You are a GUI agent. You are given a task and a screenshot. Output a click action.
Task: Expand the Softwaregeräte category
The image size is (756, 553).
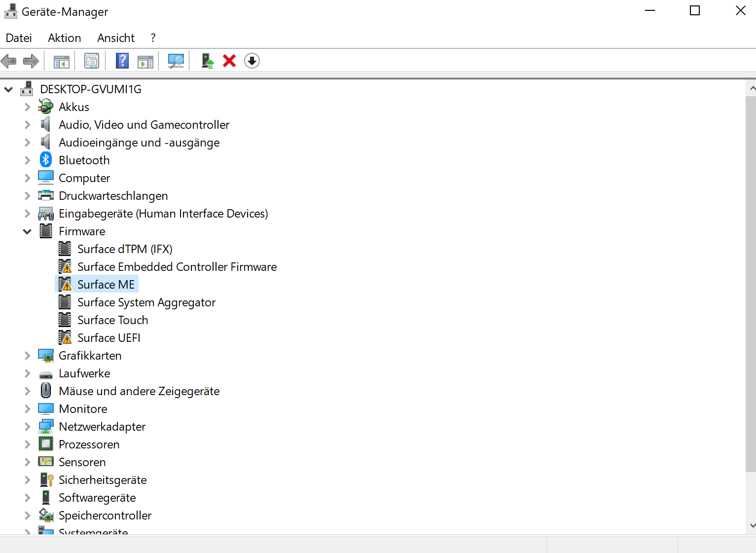[28, 497]
